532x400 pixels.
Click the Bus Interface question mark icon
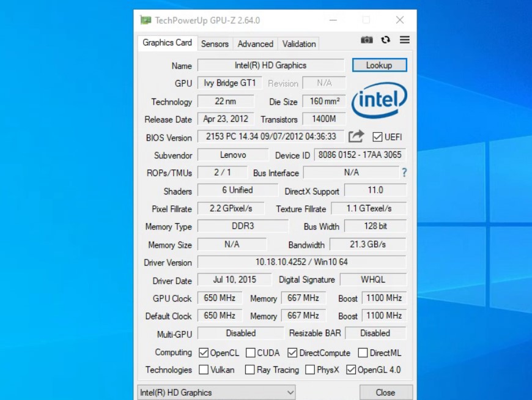pyautogui.click(x=404, y=172)
